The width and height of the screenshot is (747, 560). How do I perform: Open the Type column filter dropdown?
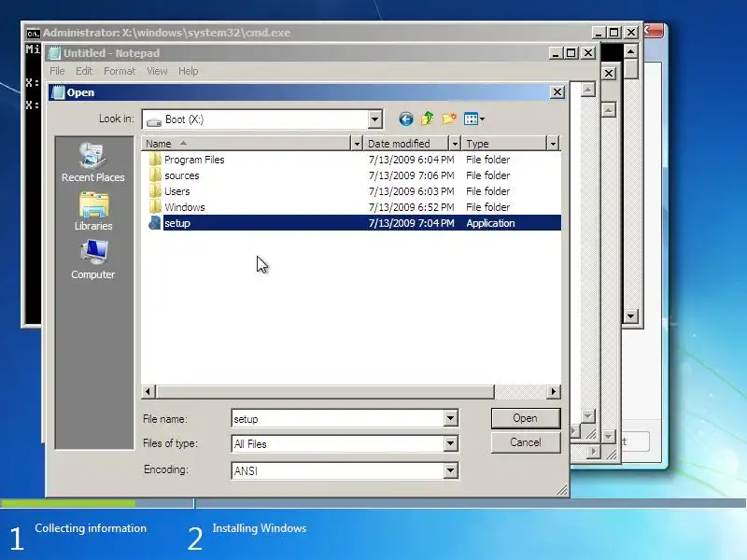point(553,144)
